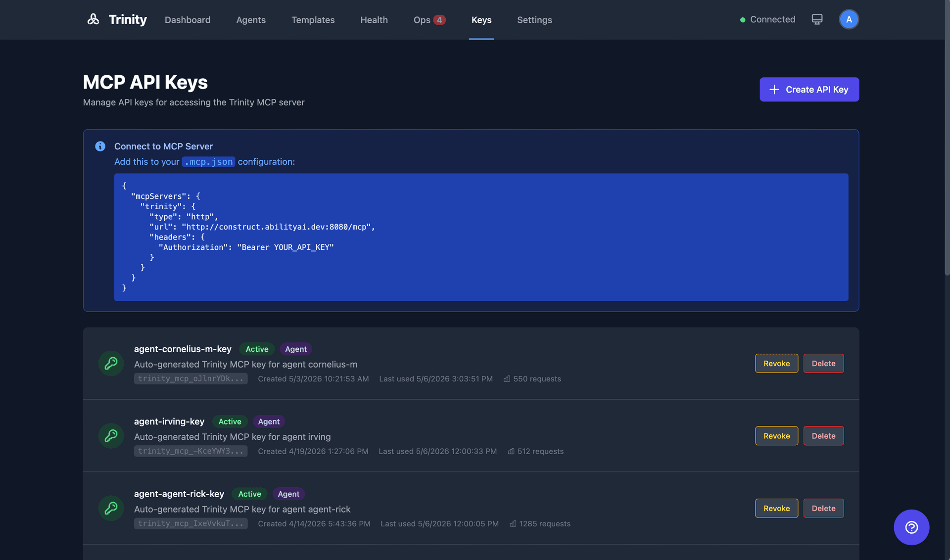Click Active badge on agent-irving-key
This screenshot has width=950, height=560.
pyautogui.click(x=230, y=421)
